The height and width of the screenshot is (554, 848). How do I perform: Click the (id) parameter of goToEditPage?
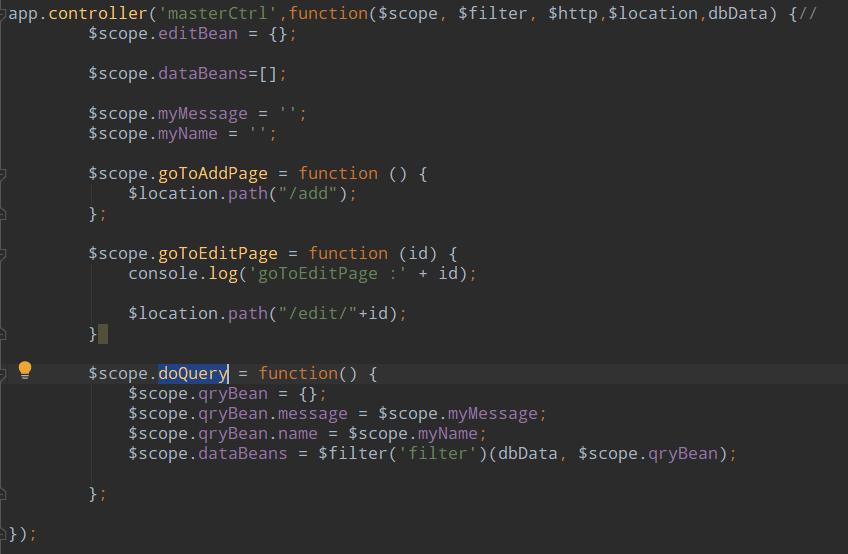click(x=418, y=254)
